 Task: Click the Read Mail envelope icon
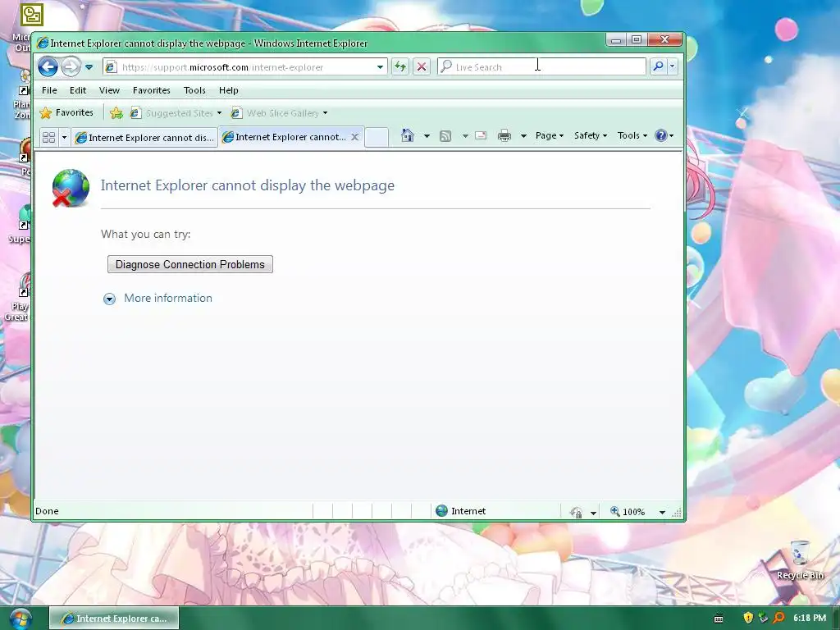[x=481, y=135]
